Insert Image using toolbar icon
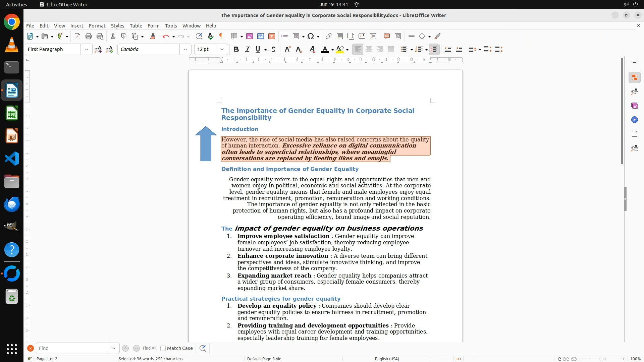Viewport: 644px width, 362px height. click(x=249, y=36)
